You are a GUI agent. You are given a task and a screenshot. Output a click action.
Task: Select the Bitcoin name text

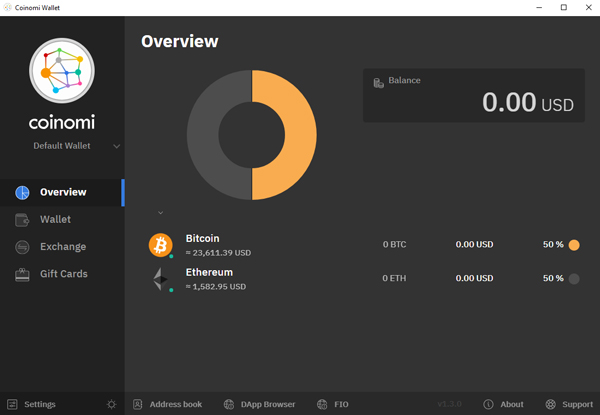[202, 238]
